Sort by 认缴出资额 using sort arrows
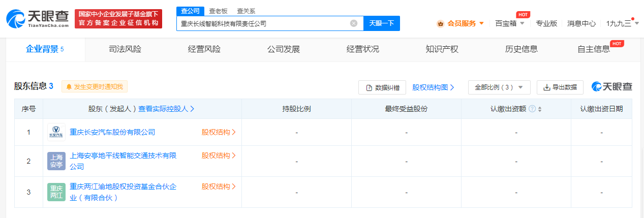Viewport: 644px width, 218px height. pos(540,109)
